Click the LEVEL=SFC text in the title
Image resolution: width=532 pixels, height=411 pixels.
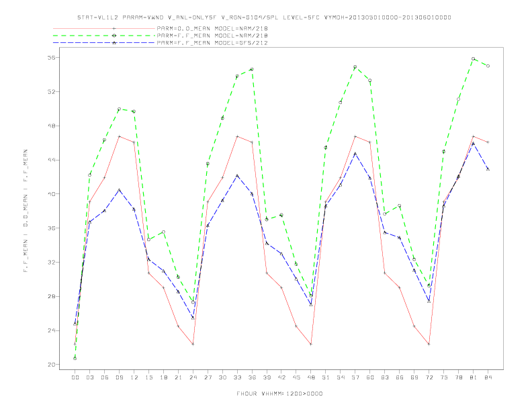302,17
